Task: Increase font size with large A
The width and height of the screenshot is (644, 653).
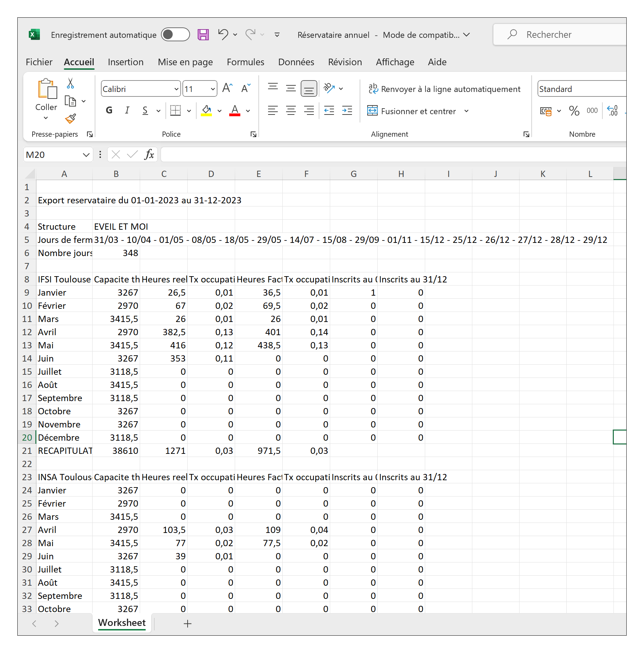Action: tap(227, 88)
